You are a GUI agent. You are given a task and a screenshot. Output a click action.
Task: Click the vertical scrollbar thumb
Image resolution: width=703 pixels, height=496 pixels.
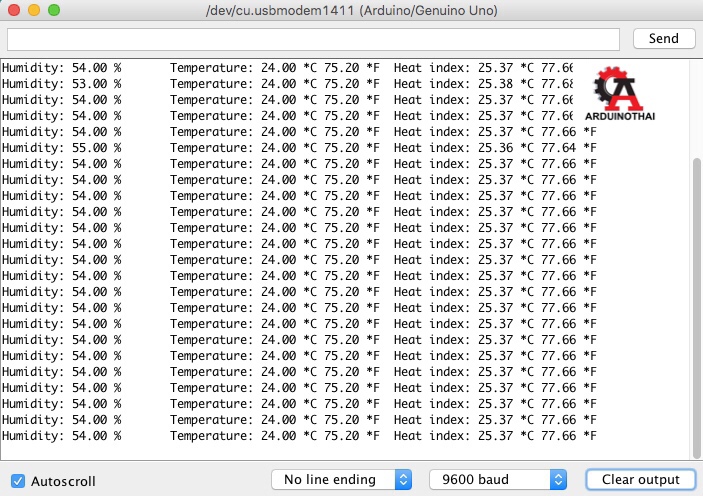click(x=696, y=300)
